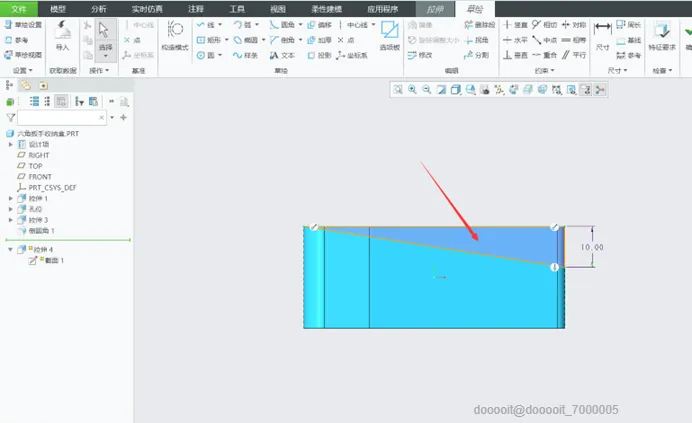This screenshot has width=692, height=423.
Task: Click the 分割 divide tool
Action: point(477,55)
